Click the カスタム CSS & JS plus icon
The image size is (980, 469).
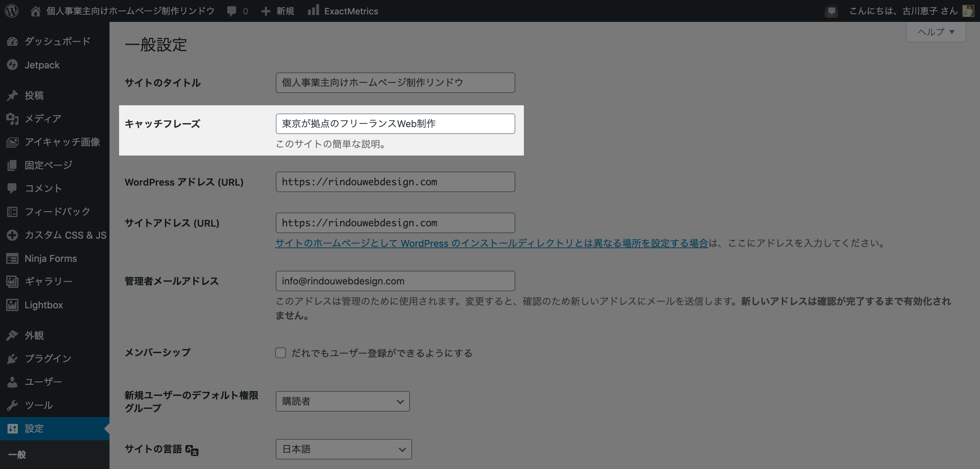(12, 235)
